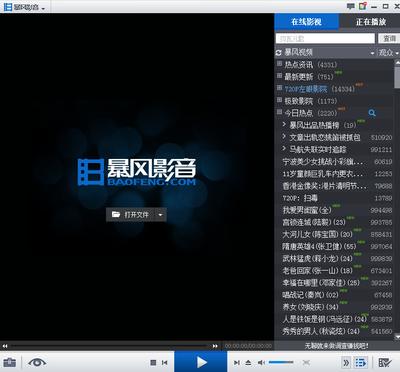The height and width of the screenshot is (372, 400).
Task: Click the large blue play button
Action: click(201, 362)
